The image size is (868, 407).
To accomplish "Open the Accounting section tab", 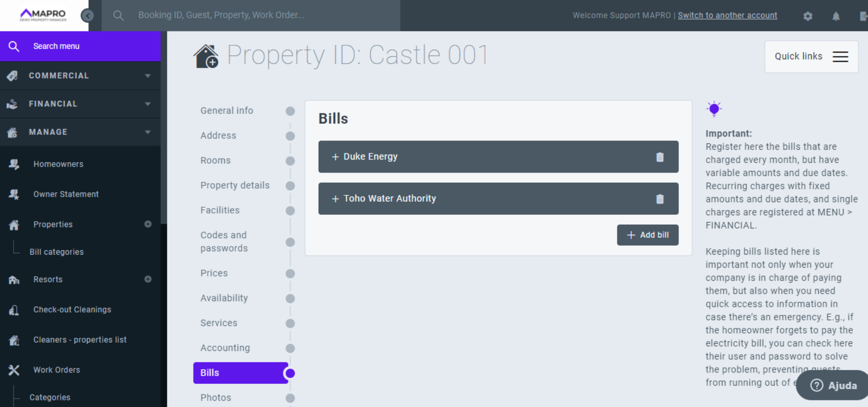I will click(225, 348).
